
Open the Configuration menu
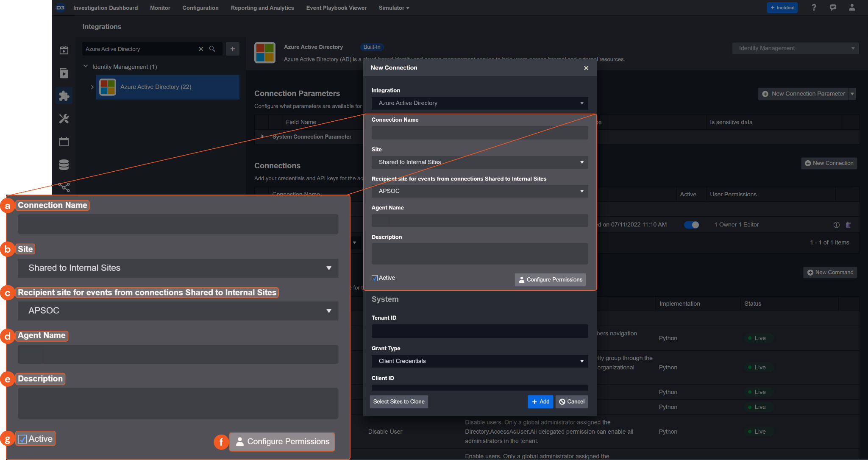tap(200, 8)
